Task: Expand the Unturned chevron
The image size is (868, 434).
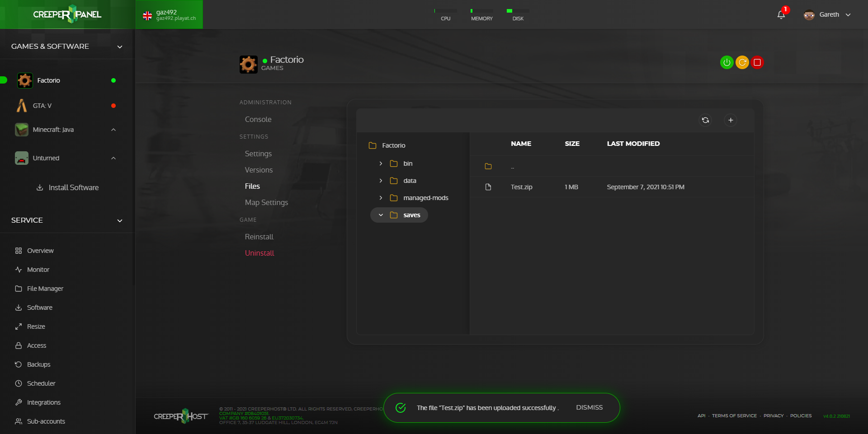Action: point(113,158)
